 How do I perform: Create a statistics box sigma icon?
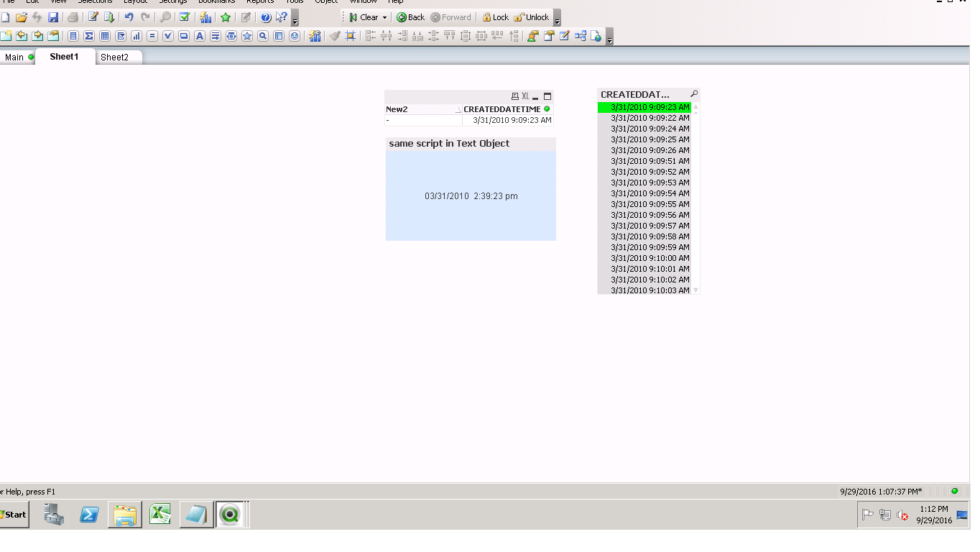tap(89, 36)
